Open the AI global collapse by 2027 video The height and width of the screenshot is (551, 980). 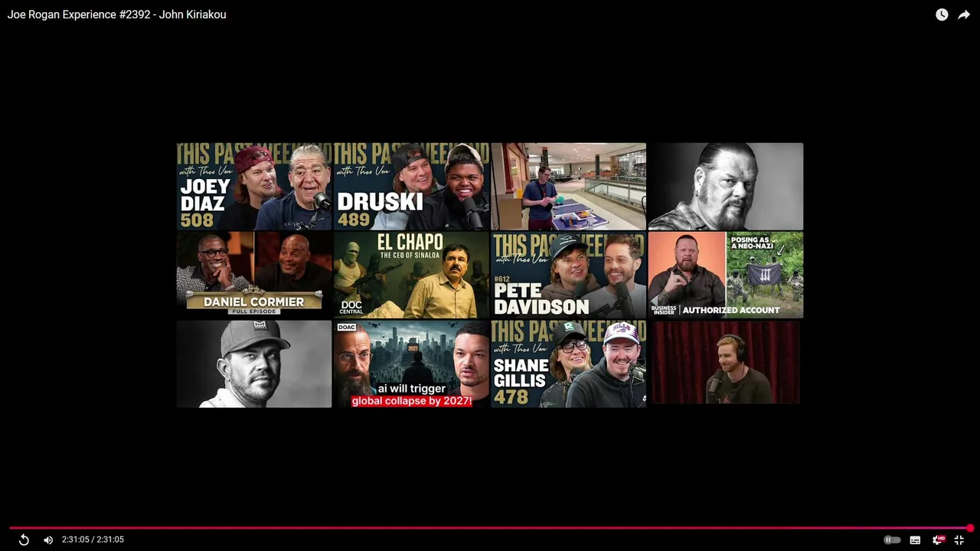click(x=411, y=364)
